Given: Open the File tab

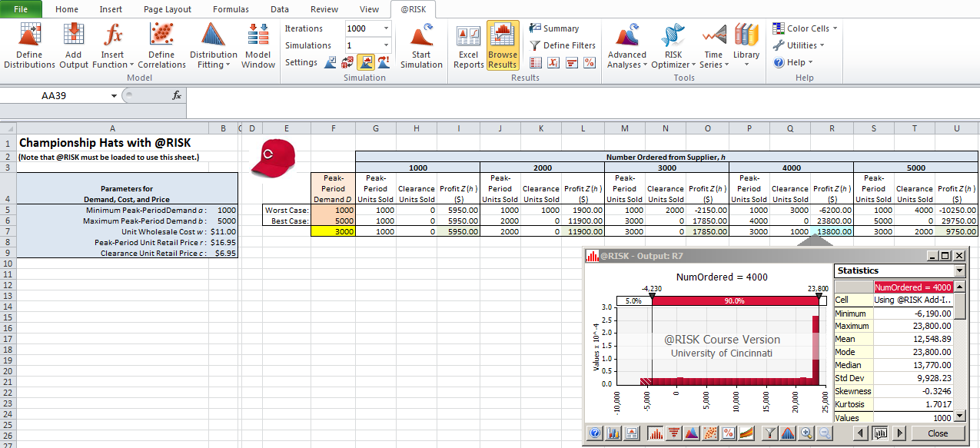Looking at the screenshot, I should 21,9.
